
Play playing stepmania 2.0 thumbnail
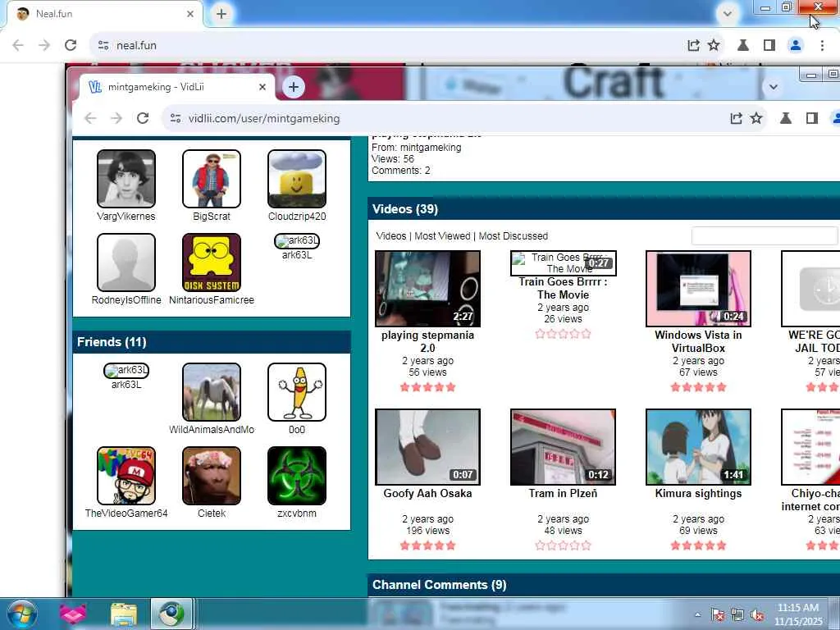[x=427, y=289]
